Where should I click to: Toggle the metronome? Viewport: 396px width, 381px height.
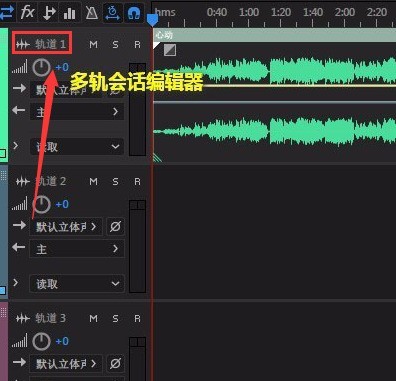tap(91, 12)
